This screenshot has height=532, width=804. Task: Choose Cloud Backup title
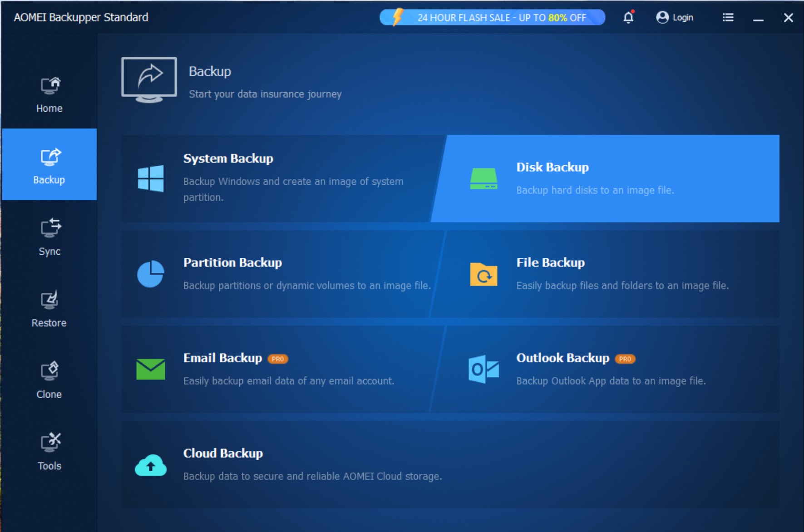[x=223, y=453]
